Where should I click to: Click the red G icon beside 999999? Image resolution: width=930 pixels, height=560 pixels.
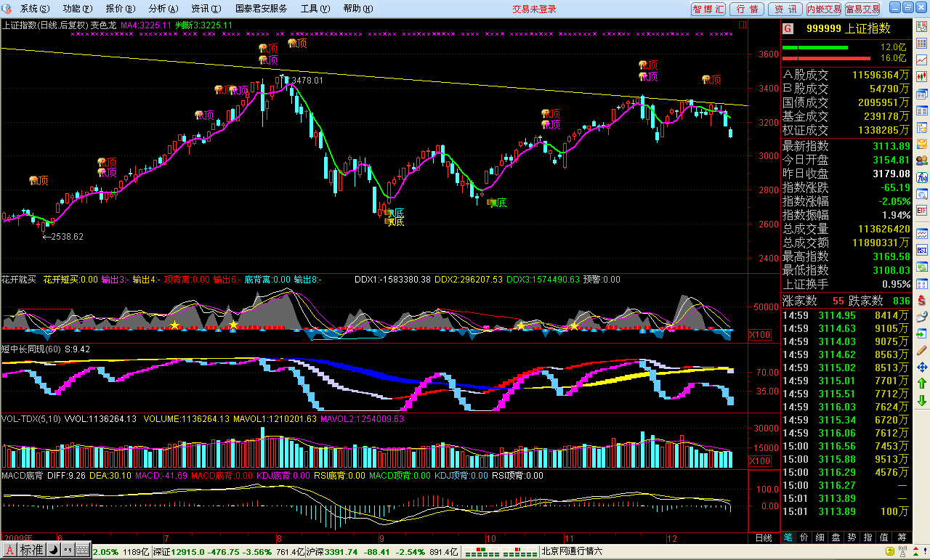[x=788, y=28]
